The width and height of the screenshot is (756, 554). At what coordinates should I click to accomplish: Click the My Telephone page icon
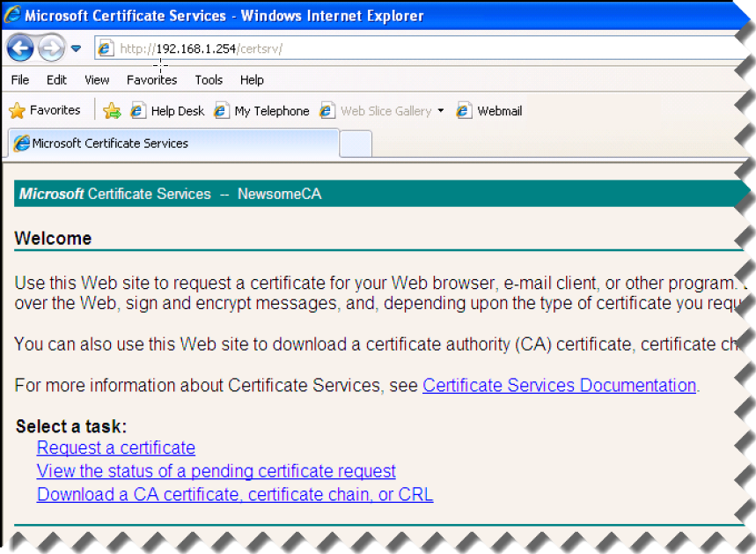pos(221,110)
